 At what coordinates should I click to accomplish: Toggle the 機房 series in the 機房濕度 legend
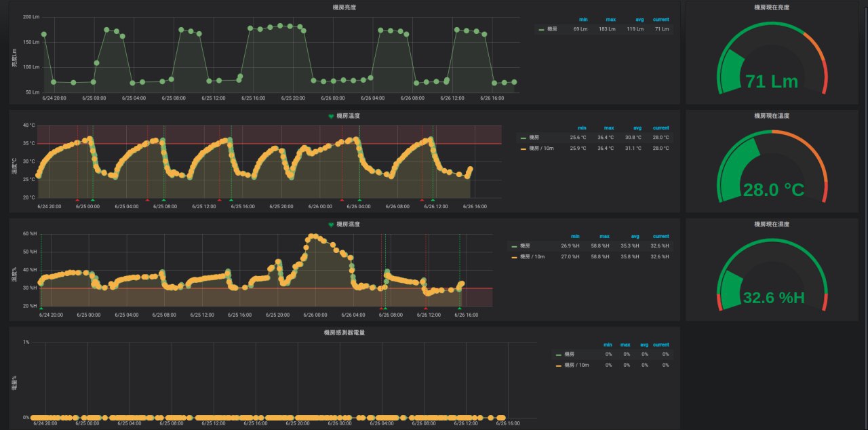click(526, 246)
